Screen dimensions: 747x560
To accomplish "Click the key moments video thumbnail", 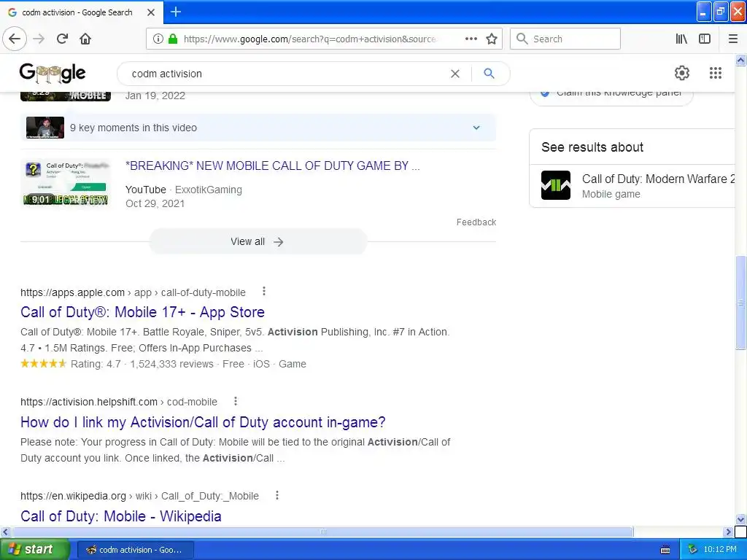I will pos(45,128).
